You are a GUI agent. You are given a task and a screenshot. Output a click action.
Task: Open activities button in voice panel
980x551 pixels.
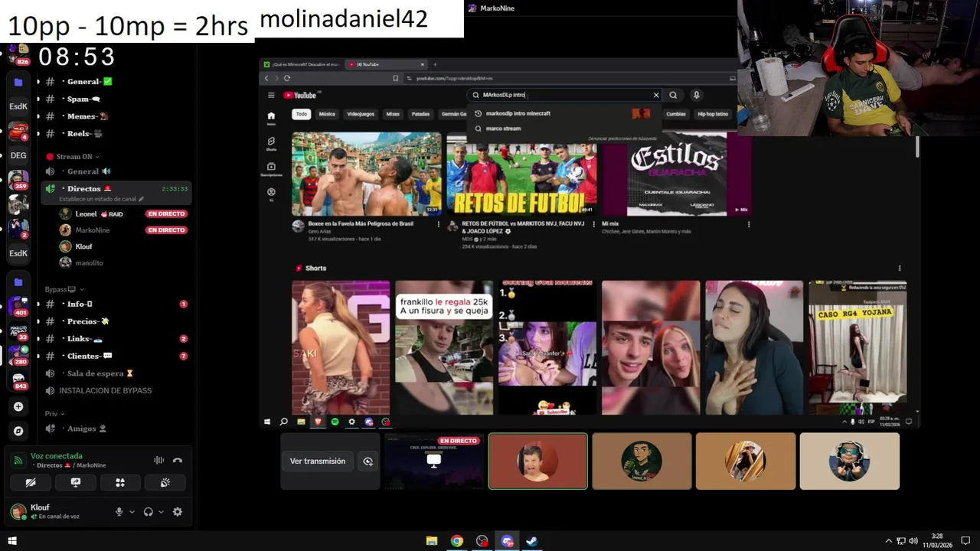(120, 483)
